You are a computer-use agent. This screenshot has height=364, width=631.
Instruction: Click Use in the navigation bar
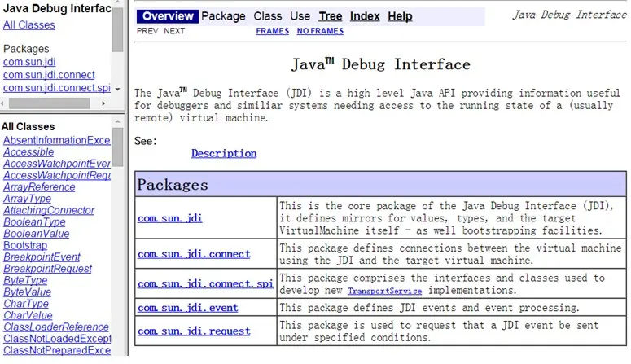[x=300, y=16]
